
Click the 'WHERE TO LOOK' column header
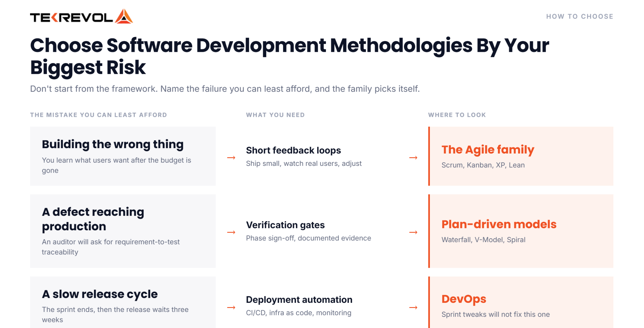[457, 115]
